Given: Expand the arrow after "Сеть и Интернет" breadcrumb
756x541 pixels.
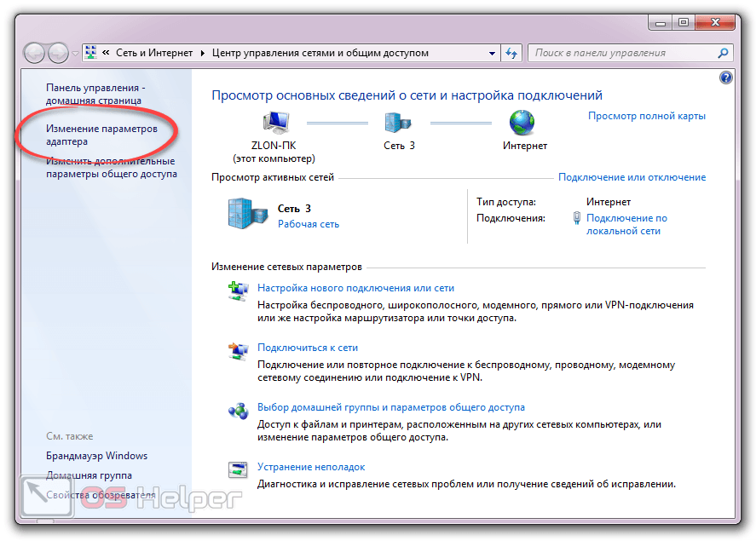Looking at the screenshot, I should pos(203,53).
